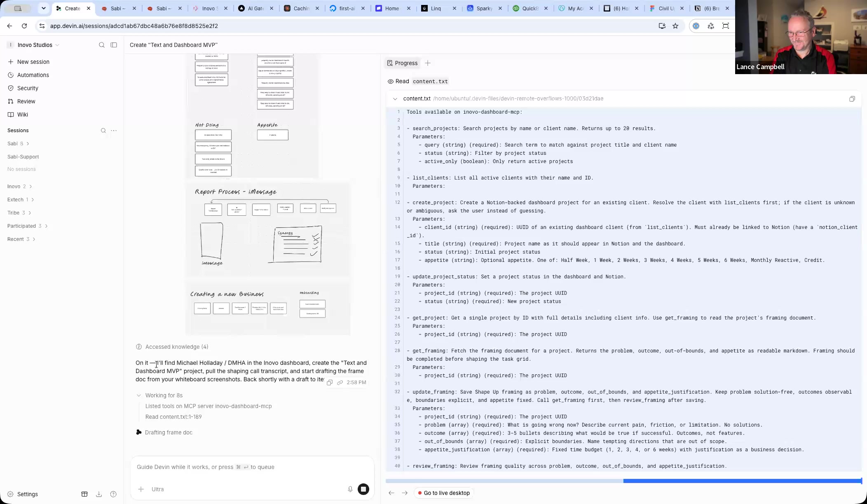Image resolution: width=867 pixels, height=504 pixels.
Task: Click Go to live desktop
Action: (x=444, y=493)
